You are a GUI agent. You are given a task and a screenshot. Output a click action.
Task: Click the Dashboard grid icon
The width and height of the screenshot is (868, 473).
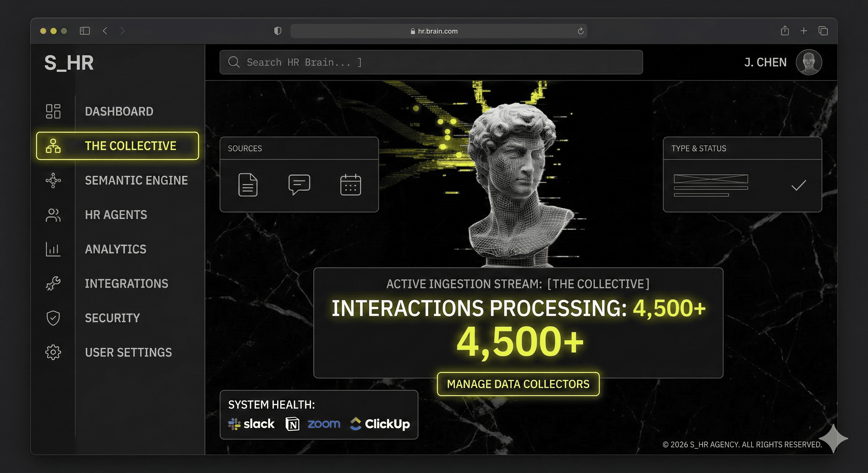(x=53, y=111)
